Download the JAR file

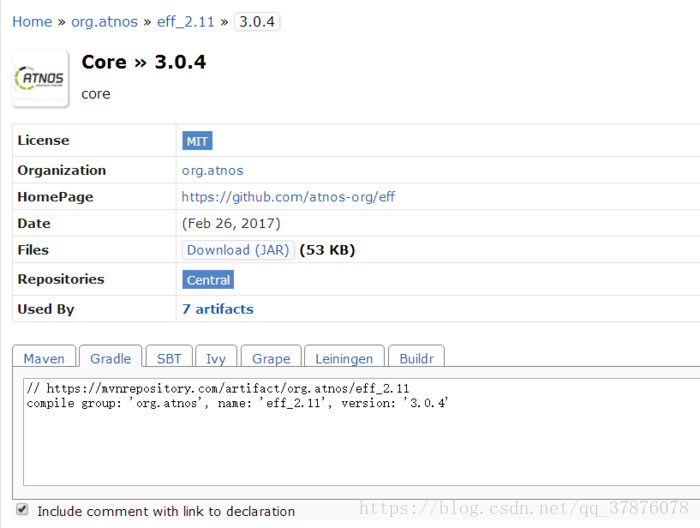[238, 250]
